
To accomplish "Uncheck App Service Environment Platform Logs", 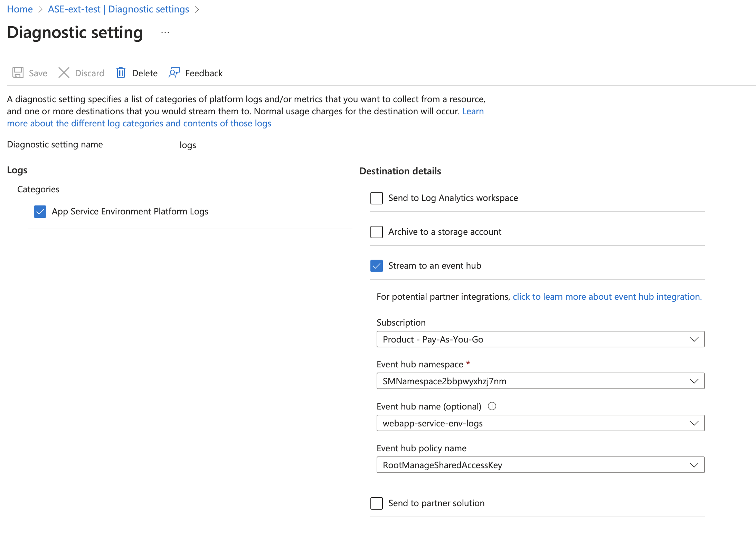I will tap(40, 212).
